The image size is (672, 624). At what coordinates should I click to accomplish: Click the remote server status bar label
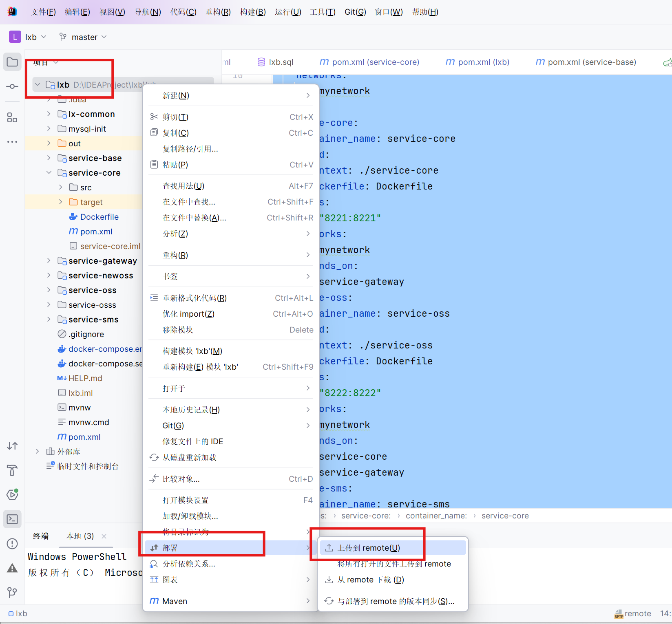(x=638, y=614)
